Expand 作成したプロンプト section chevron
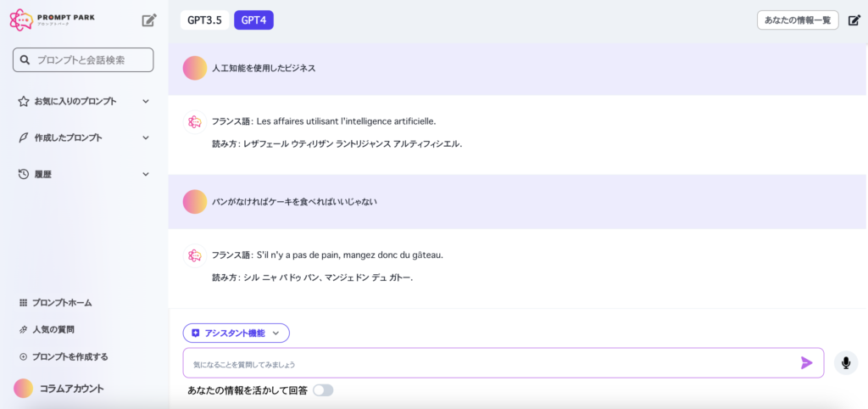Screen dimensions: 868x409 pos(146,138)
